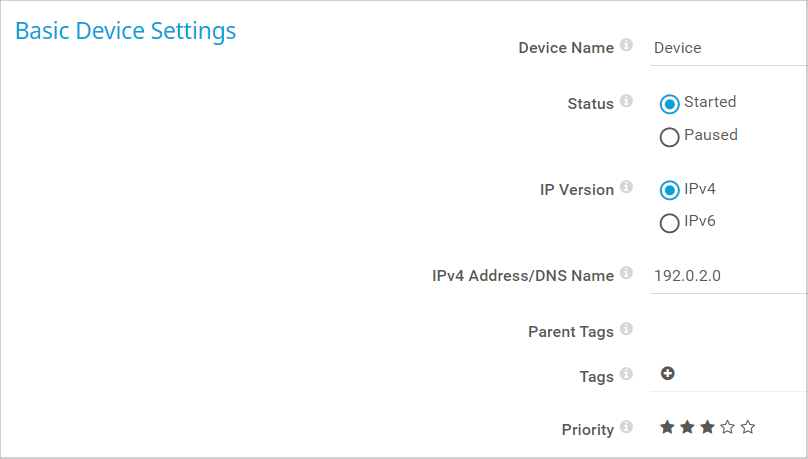808x459 pixels.
Task: Click the info icon beside IP Version
Action: [x=626, y=187]
